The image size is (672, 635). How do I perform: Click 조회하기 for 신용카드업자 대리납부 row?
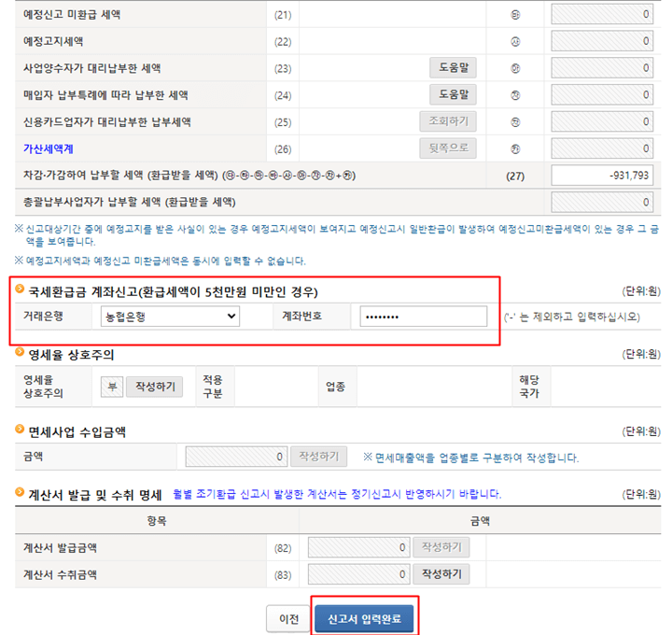pyautogui.click(x=448, y=121)
